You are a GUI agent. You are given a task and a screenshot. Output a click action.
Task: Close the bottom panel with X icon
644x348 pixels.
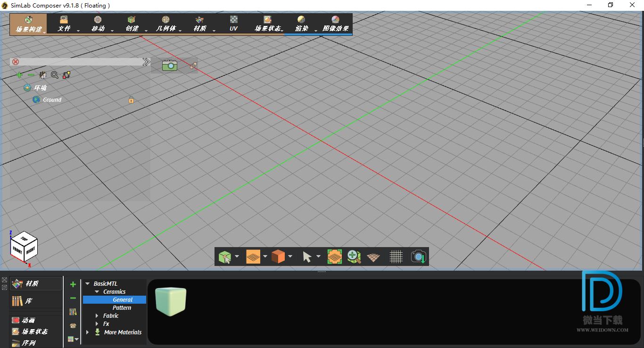point(4,280)
